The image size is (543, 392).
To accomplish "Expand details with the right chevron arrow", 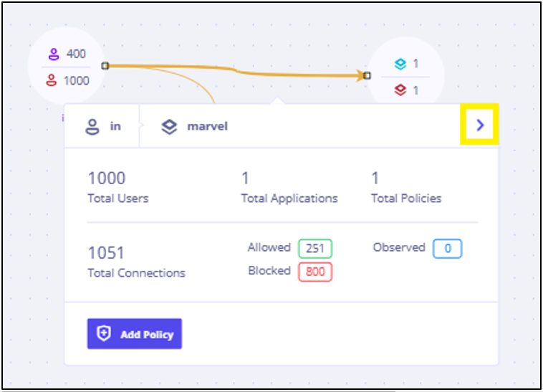I will [x=480, y=125].
